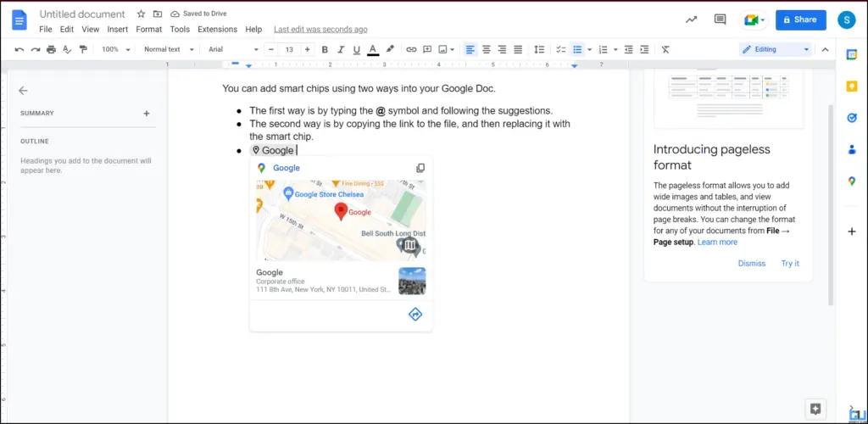Expand bulleted list options arrow

click(x=590, y=49)
